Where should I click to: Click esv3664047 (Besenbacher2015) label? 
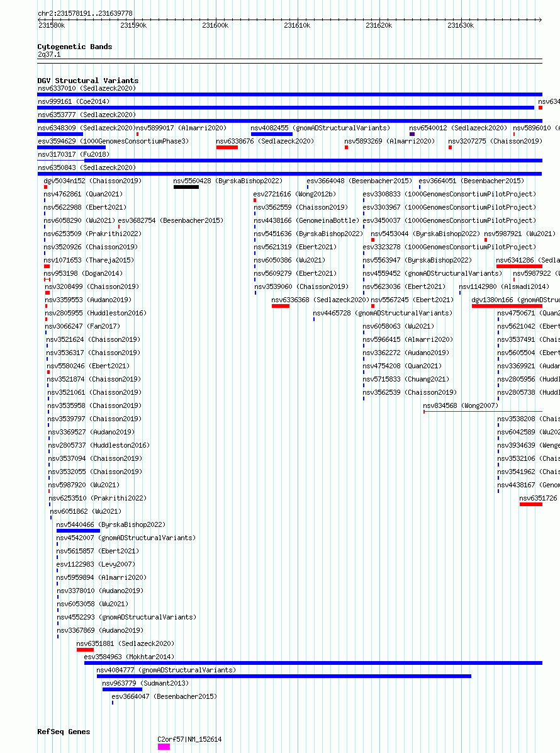[x=164, y=696]
